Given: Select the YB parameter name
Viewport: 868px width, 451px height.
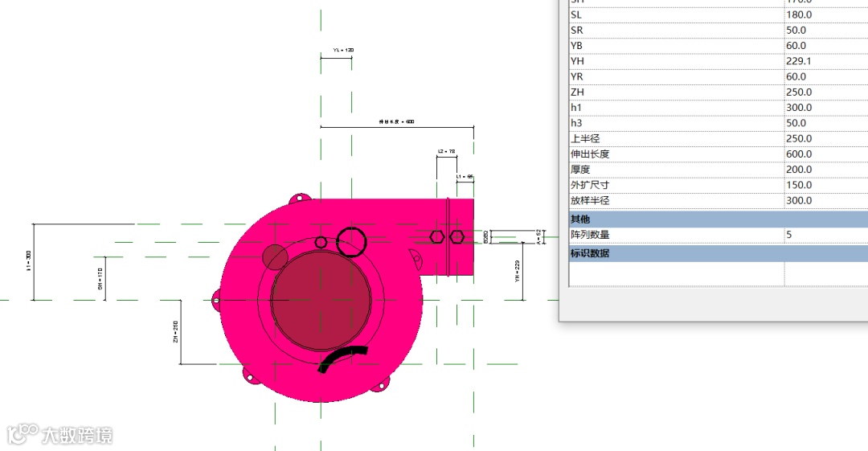Looking at the screenshot, I should [x=577, y=46].
